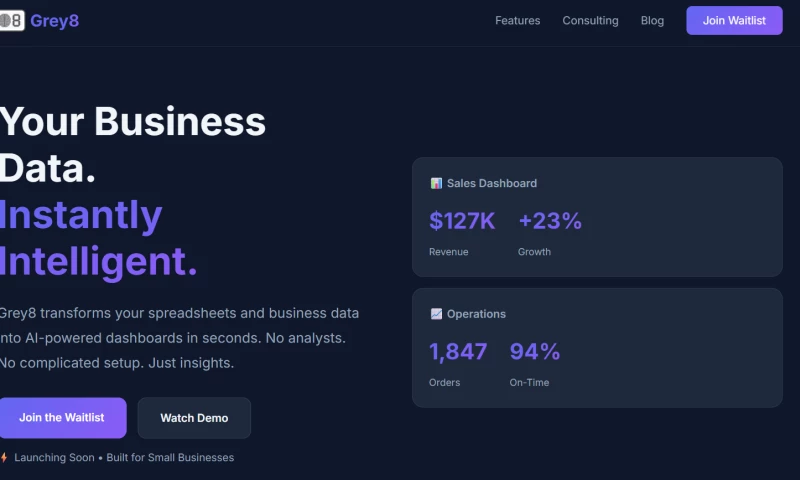This screenshot has height=480, width=800.
Task: Click the Built for Small Businesses tagline
Action: click(170, 458)
